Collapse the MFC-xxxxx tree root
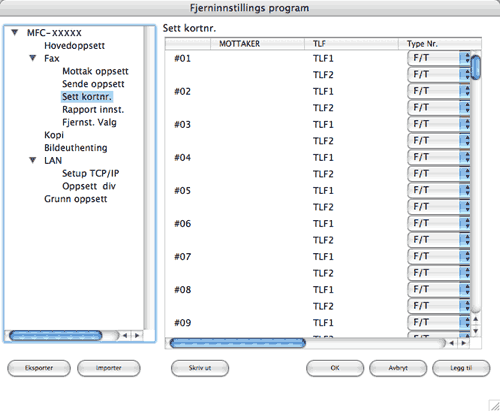This screenshot has height=411, width=500. pyautogui.click(x=14, y=32)
